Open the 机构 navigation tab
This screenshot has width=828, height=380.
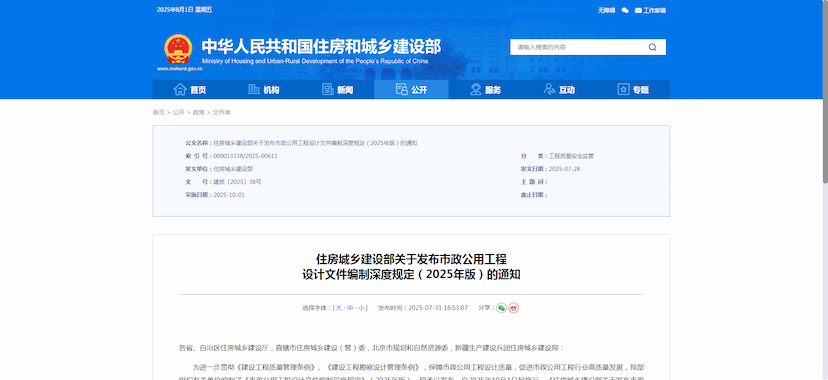point(264,90)
